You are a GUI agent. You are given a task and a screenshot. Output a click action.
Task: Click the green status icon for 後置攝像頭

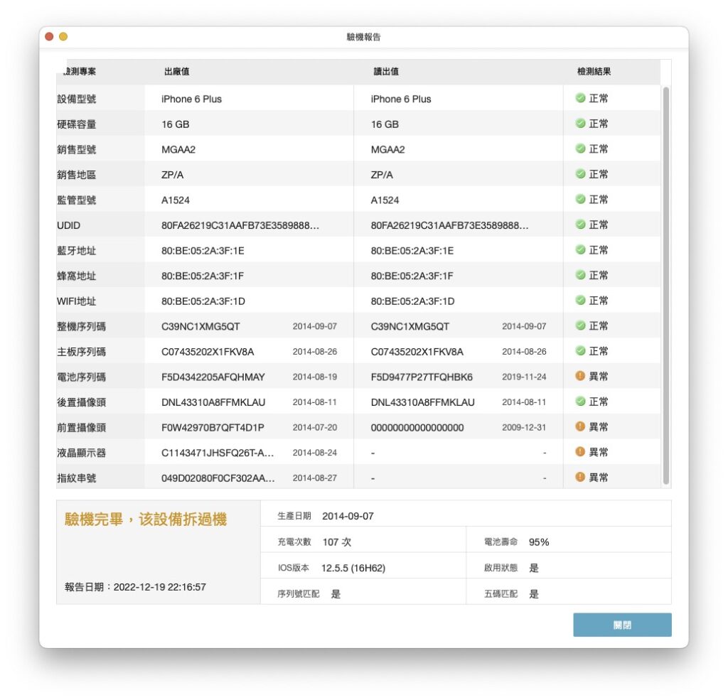580,401
